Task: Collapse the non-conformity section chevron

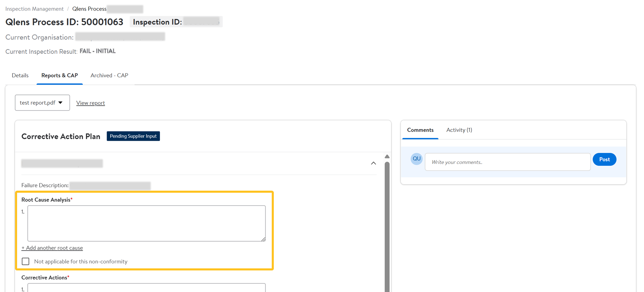Action: (x=373, y=163)
